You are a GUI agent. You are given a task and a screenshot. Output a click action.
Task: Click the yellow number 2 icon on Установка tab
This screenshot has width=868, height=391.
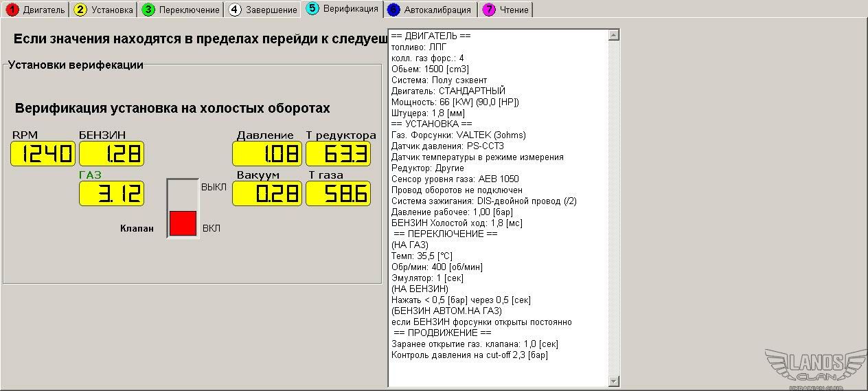click(80, 10)
